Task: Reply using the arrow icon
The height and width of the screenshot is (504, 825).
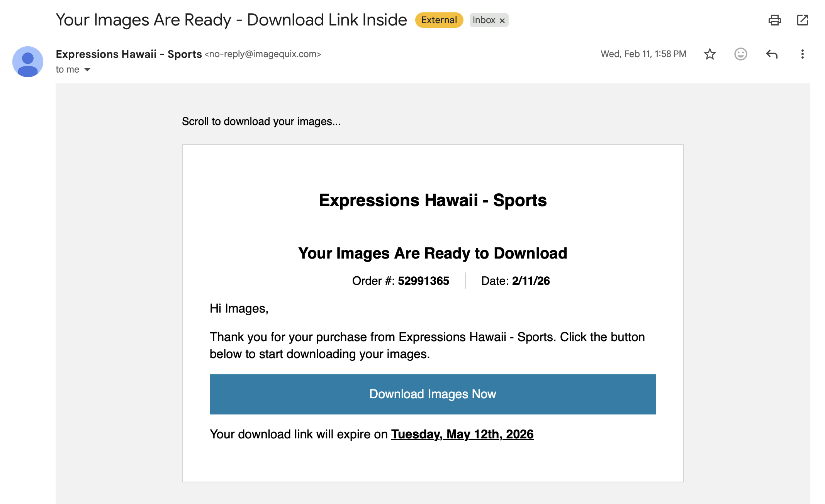Action: pos(771,54)
